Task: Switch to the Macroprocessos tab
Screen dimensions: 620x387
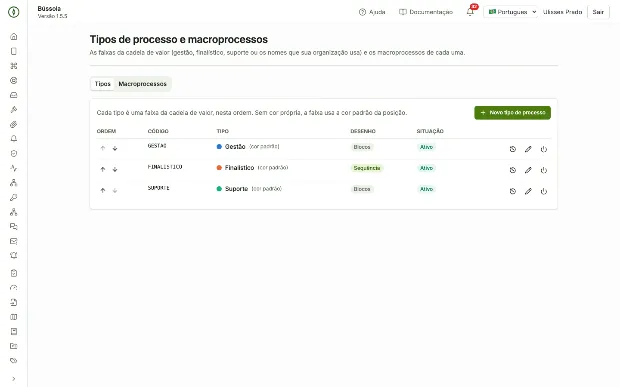Action: (142, 84)
